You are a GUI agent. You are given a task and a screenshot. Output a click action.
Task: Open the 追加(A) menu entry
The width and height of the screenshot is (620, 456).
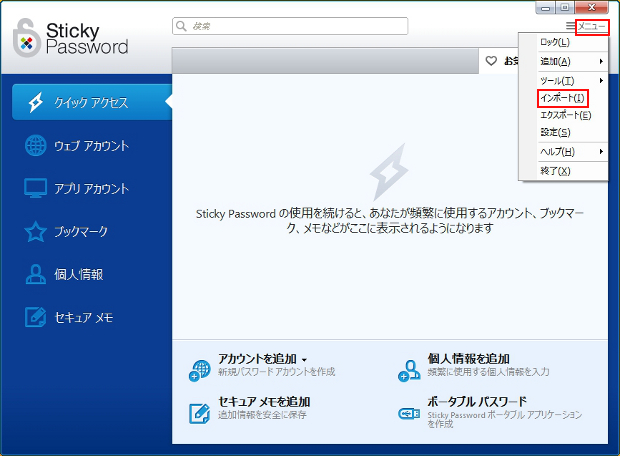click(556, 61)
